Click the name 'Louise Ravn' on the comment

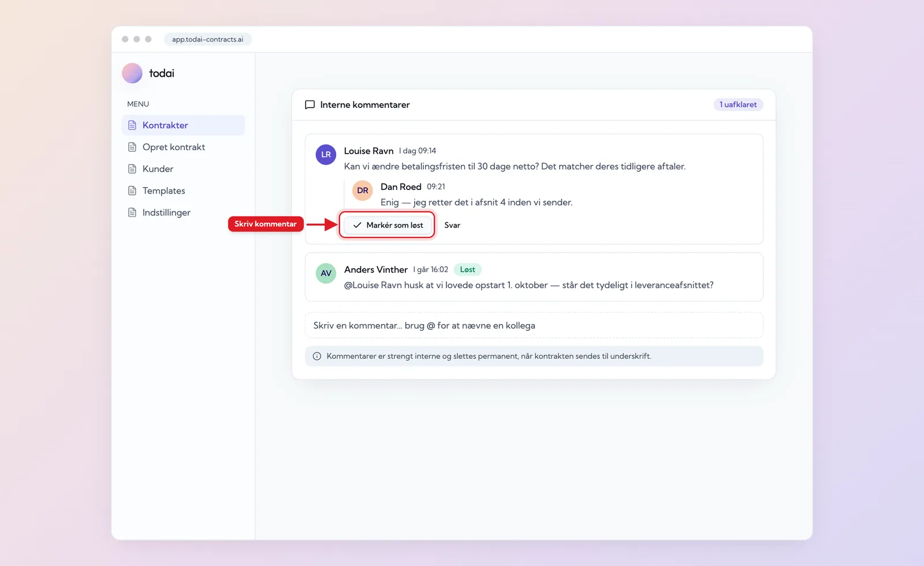point(369,151)
